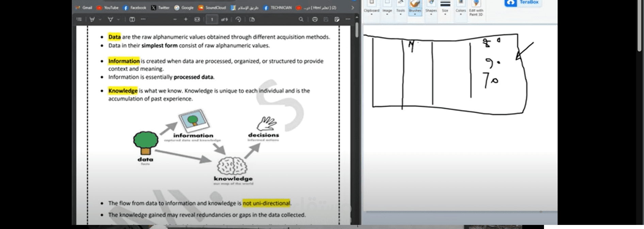This screenshot has width=644, height=229.
Task: Open more tools ellipsis in PDF toolbar
Action: (143, 19)
